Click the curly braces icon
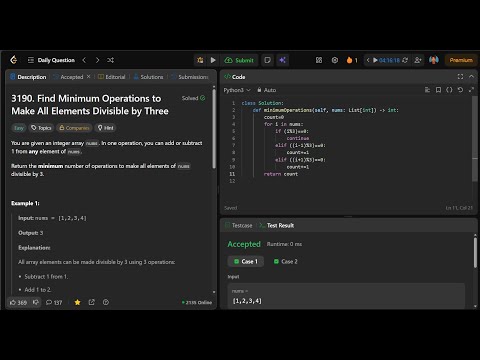 pyautogui.click(x=449, y=90)
